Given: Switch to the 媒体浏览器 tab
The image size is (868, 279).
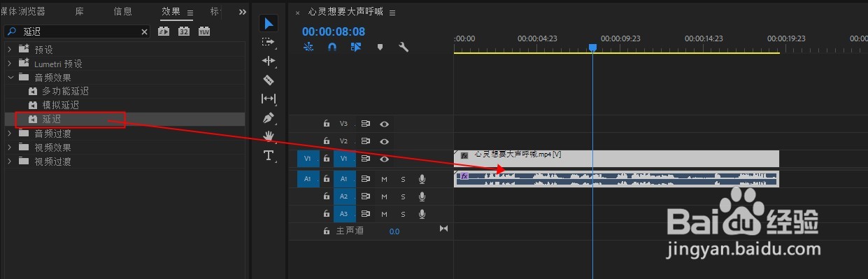Looking at the screenshot, I should 23,11.
